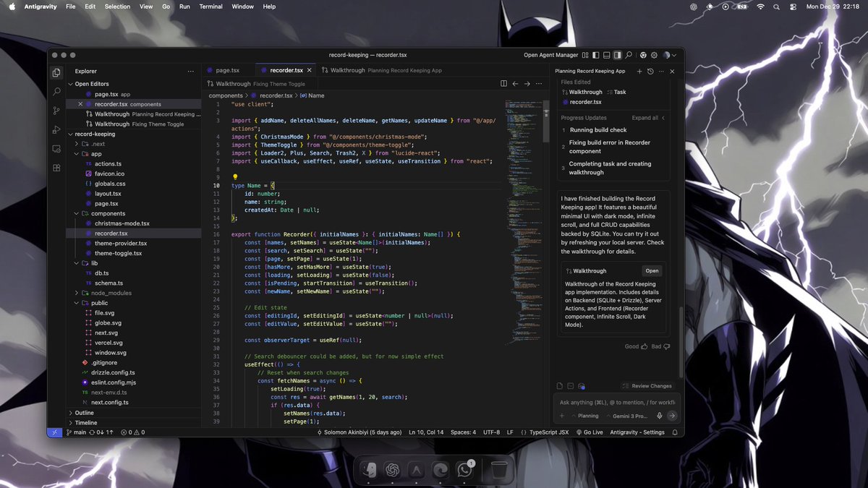Open the Search view in activity bar

56,92
